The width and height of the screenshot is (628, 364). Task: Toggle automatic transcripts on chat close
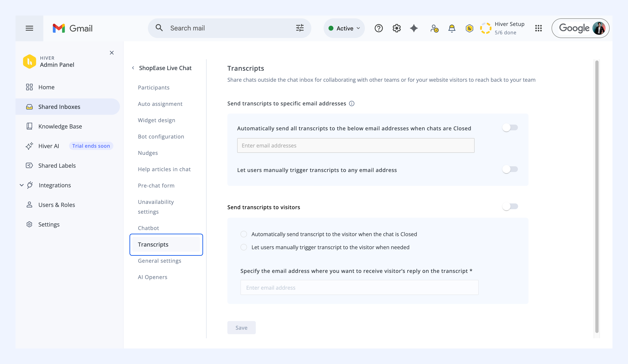point(510,127)
